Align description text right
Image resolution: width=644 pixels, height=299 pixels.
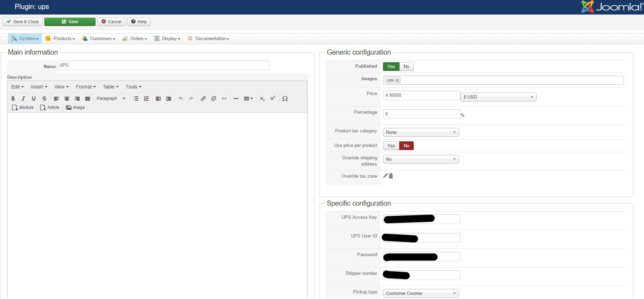pos(77,99)
